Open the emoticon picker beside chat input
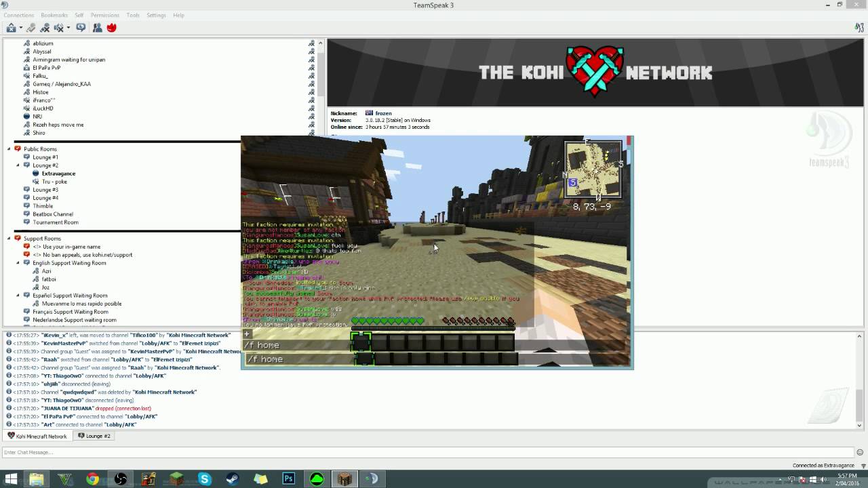The height and width of the screenshot is (488, 868). coord(860,452)
